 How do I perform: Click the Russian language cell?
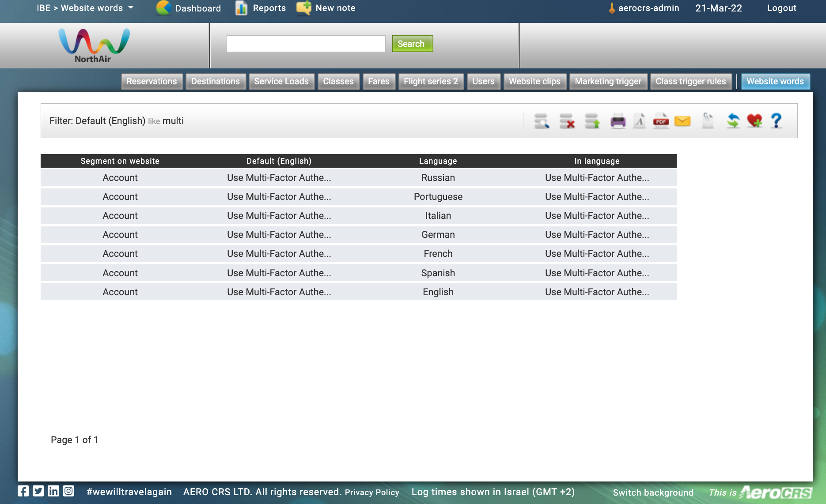click(438, 178)
